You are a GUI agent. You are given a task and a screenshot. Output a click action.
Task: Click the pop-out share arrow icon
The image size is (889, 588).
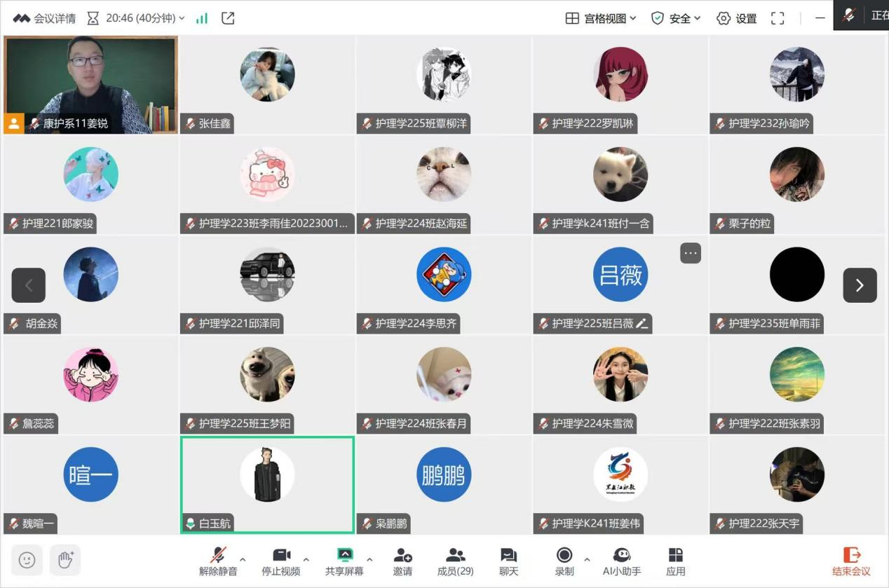(x=228, y=18)
